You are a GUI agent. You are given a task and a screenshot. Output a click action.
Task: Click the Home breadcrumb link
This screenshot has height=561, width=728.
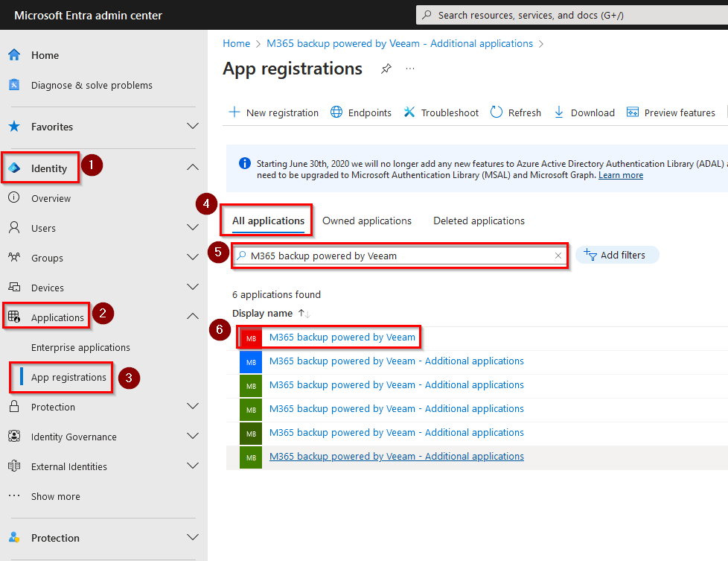tap(236, 43)
